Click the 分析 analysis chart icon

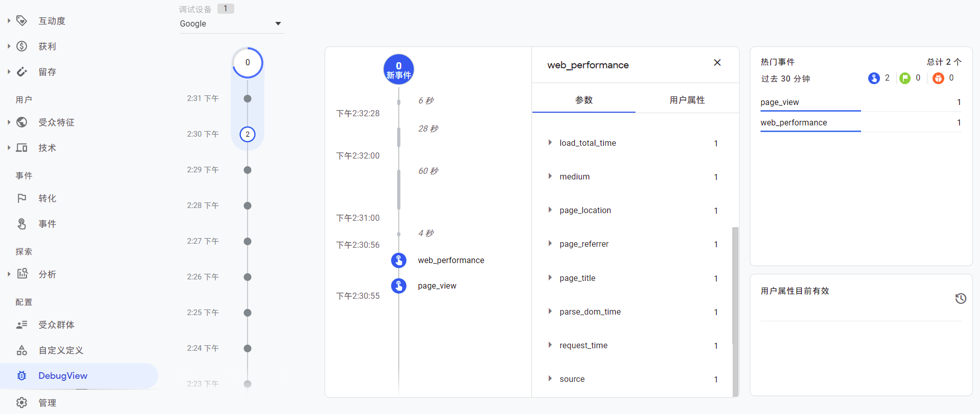22,274
